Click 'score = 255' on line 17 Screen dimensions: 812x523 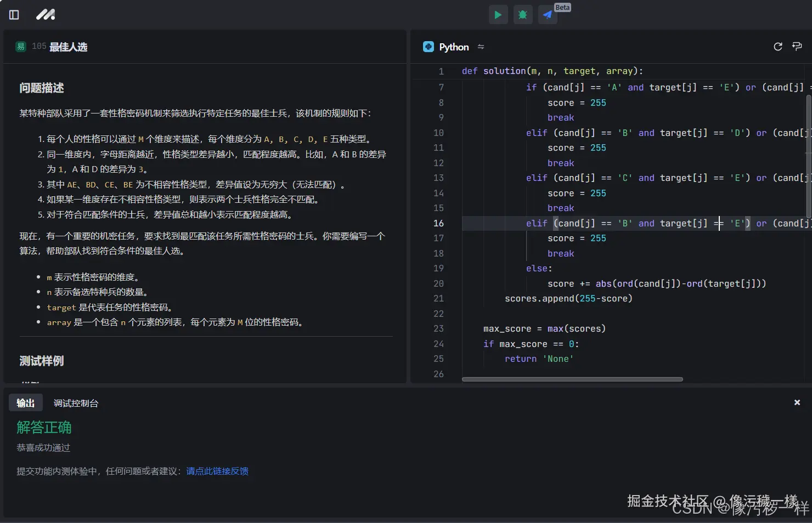577,238
